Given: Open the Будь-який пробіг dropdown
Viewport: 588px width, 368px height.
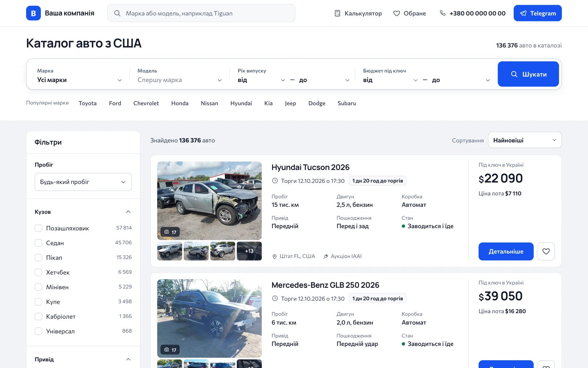Looking at the screenshot, I should 83,182.
